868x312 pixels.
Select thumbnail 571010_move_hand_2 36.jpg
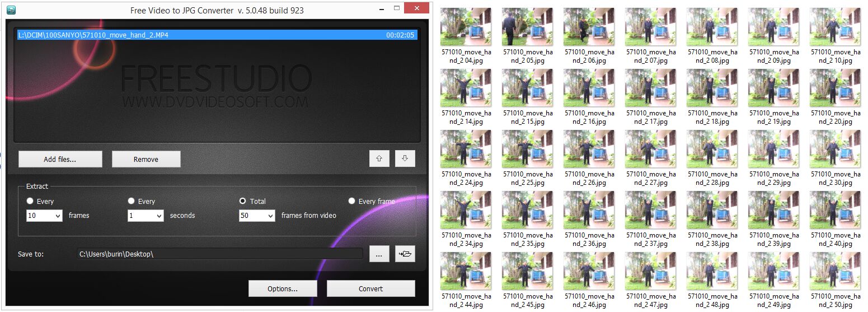pyautogui.click(x=589, y=210)
